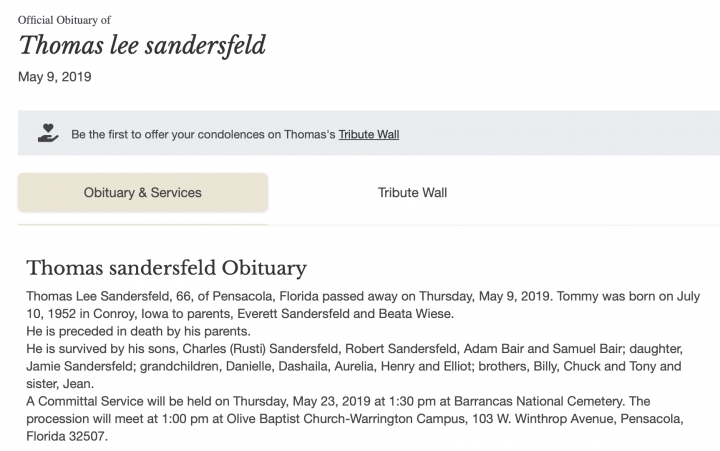The height and width of the screenshot is (451, 720).
Task: Click the condolence heart-in-hand icon
Action: pos(46,133)
